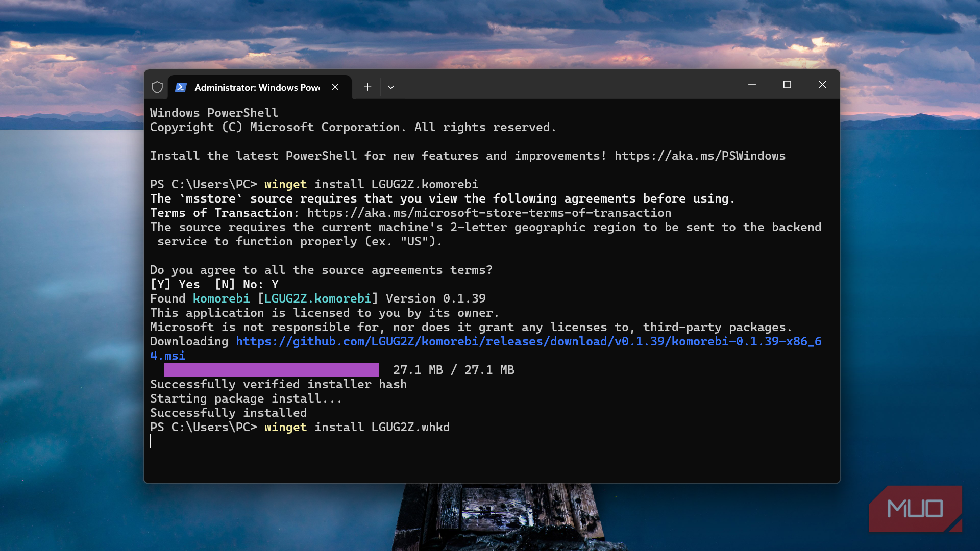This screenshot has height=551, width=980.
Task: Click the administrator shield icon in title bar
Action: [157, 87]
